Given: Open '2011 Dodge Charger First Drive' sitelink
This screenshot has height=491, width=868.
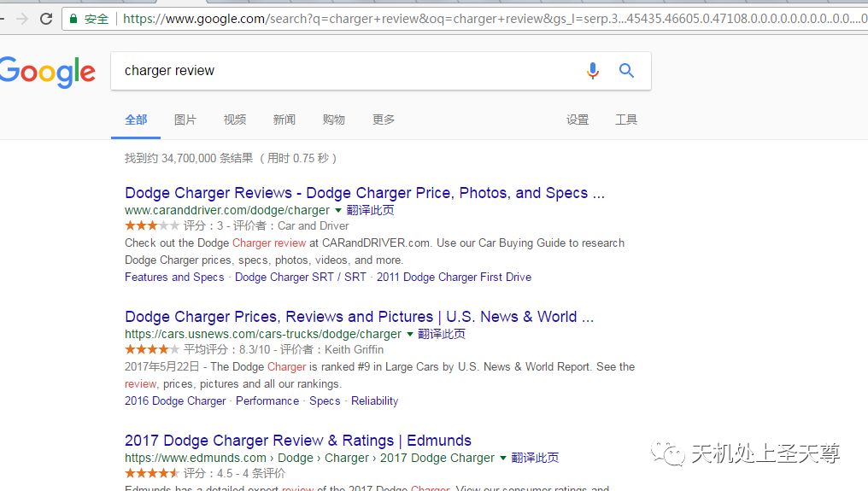Looking at the screenshot, I should click(x=454, y=277).
